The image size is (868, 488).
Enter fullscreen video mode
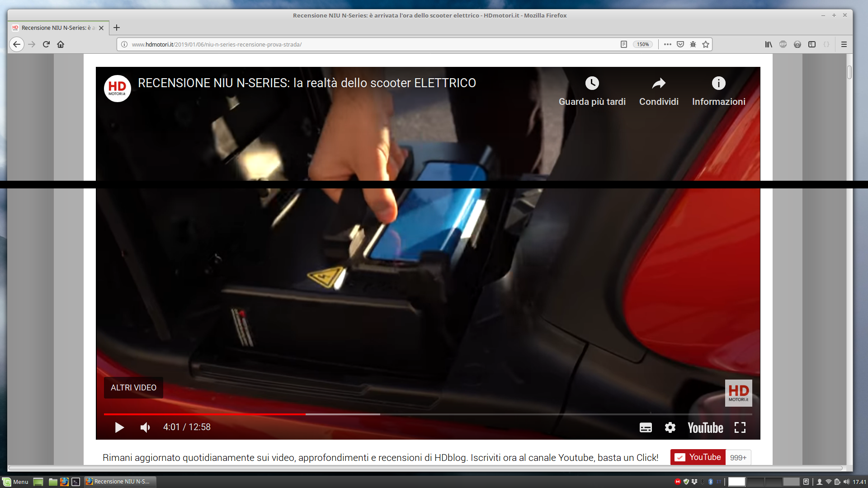(x=740, y=427)
